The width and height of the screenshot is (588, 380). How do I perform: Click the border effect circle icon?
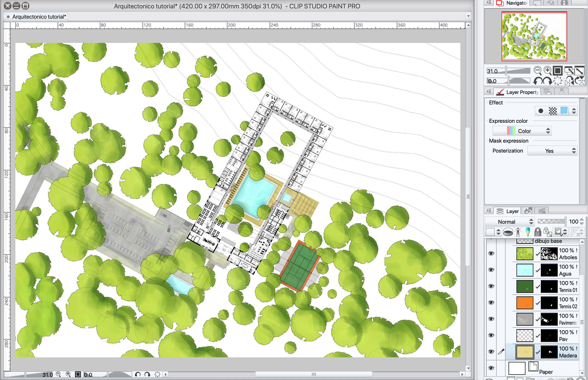point(541,111)
